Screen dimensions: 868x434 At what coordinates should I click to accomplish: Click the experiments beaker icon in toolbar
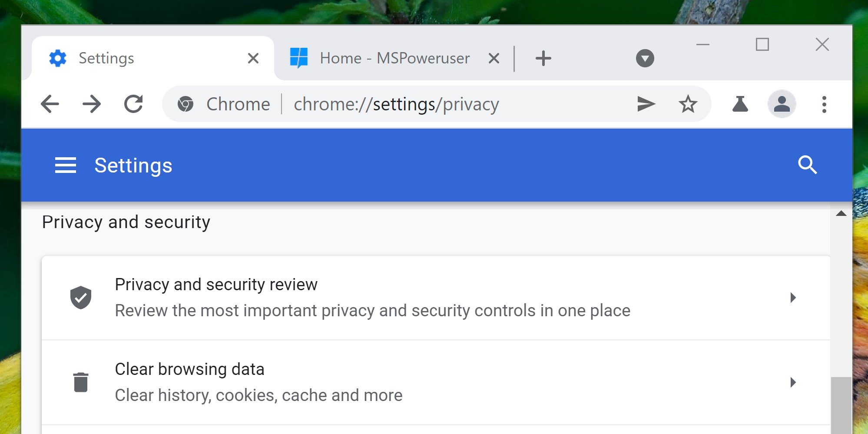pyautogui.click(x=739, y=104)
